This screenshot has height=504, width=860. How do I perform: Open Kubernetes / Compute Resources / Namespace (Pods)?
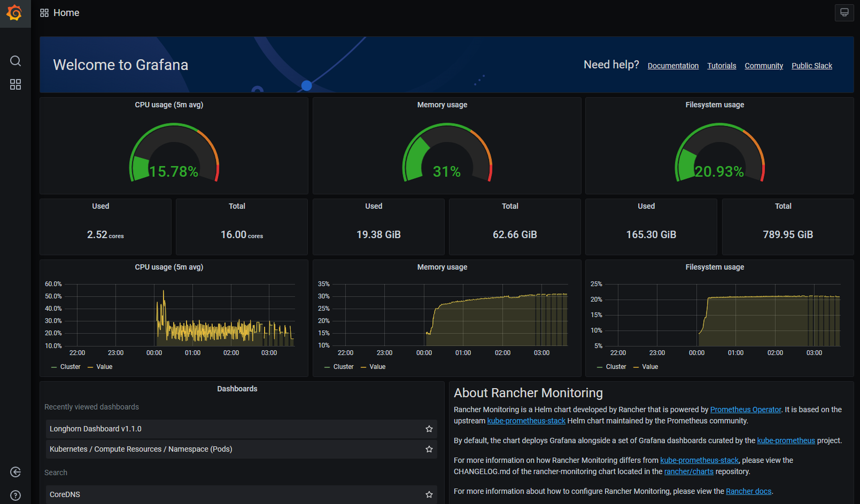click(242, 449)
